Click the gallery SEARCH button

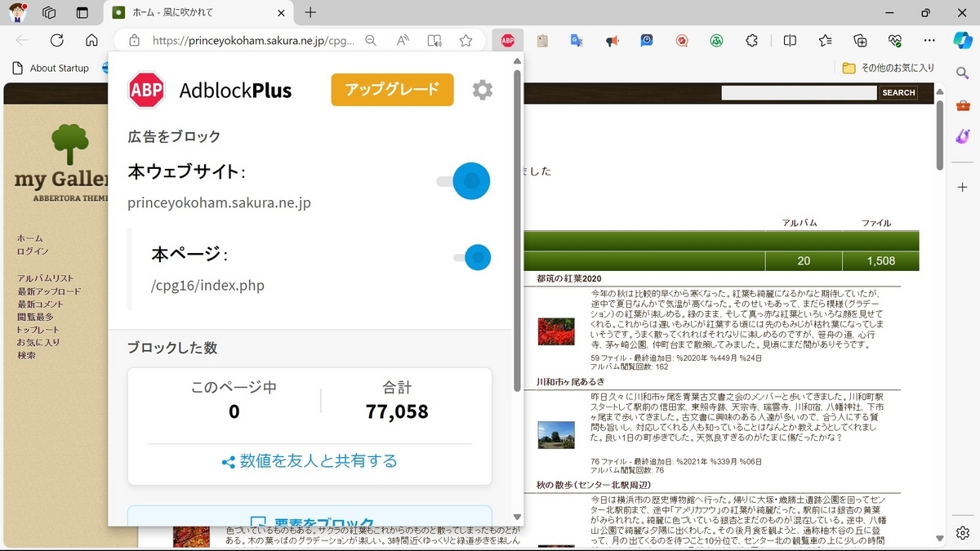tap(898, 93)
